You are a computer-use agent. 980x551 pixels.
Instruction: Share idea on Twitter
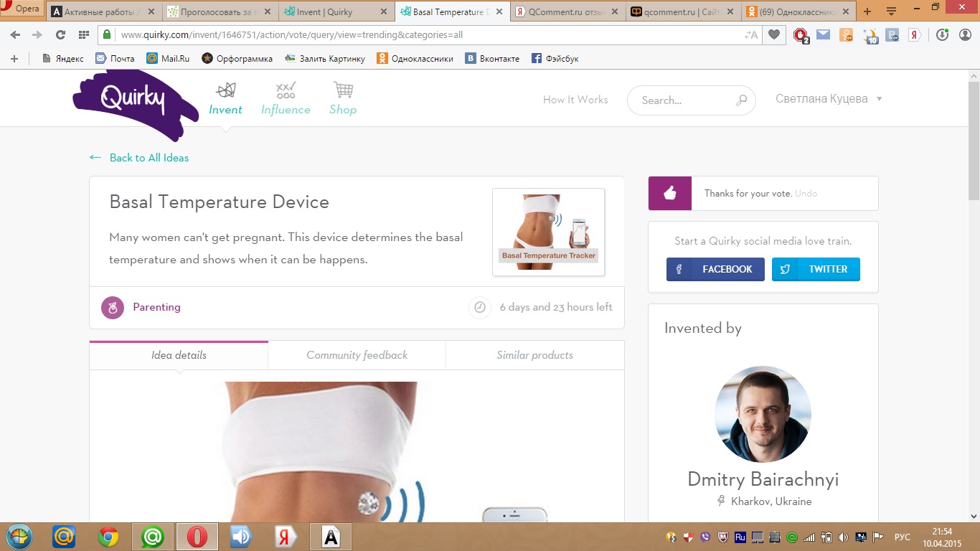coord(816,269)
